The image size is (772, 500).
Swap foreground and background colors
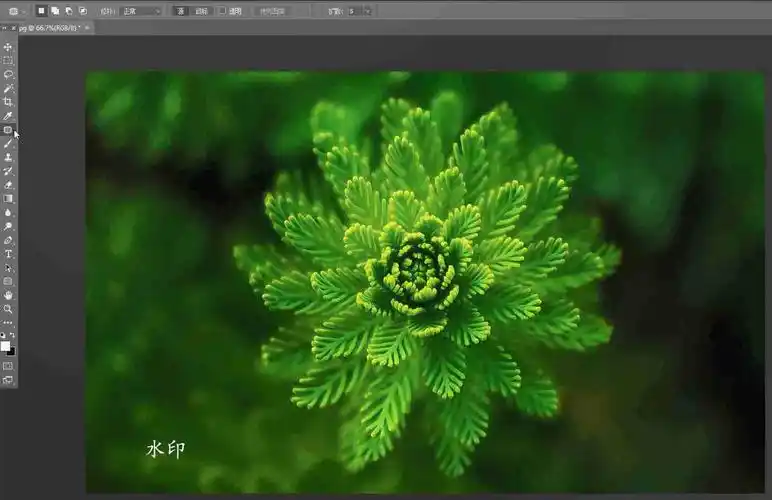12,335
